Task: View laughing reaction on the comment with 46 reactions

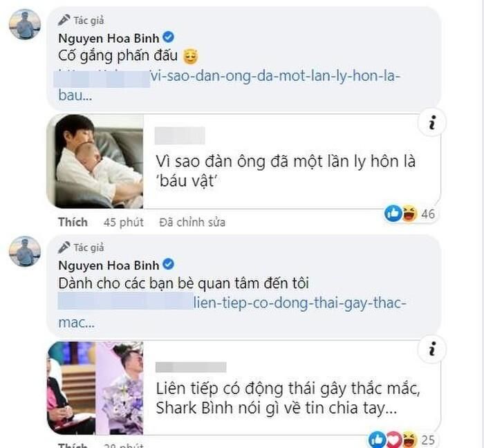Action: 409,214
